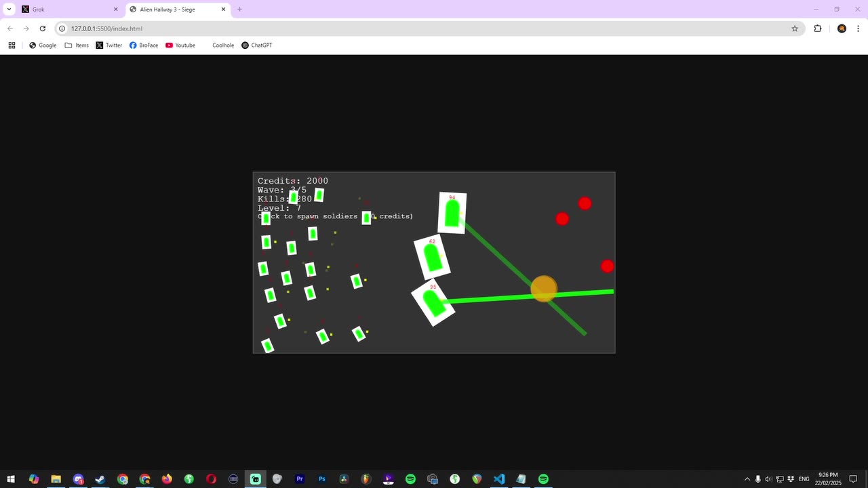This screenshot has width=868, height=488.
Task: Click the large soldier labeled 95
Action: tap(433, 303)
